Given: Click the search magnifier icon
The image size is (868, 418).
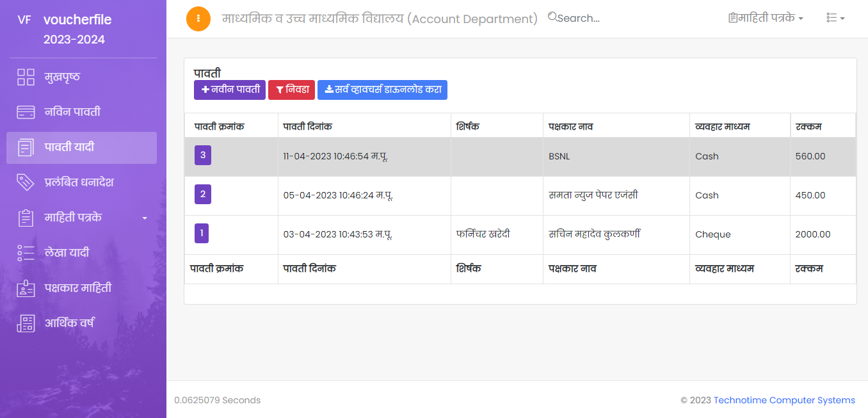Looking at the screenshot, I should 552,17.
